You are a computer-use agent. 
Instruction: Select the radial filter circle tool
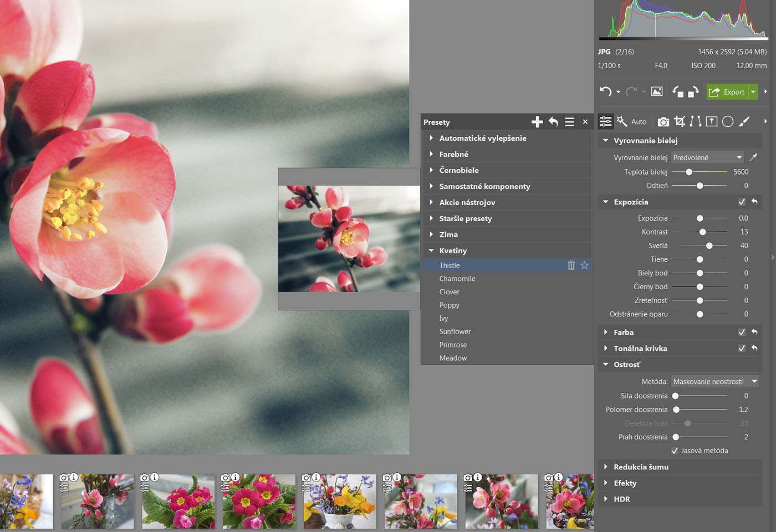(728, 121)
